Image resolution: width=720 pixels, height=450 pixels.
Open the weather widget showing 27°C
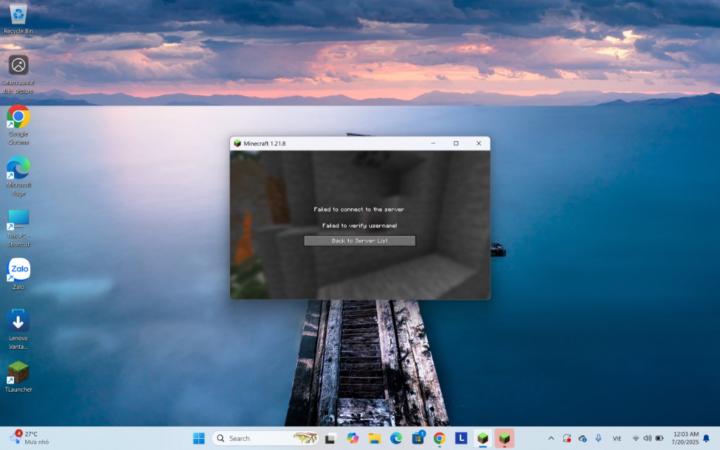[x=30, y=438]
